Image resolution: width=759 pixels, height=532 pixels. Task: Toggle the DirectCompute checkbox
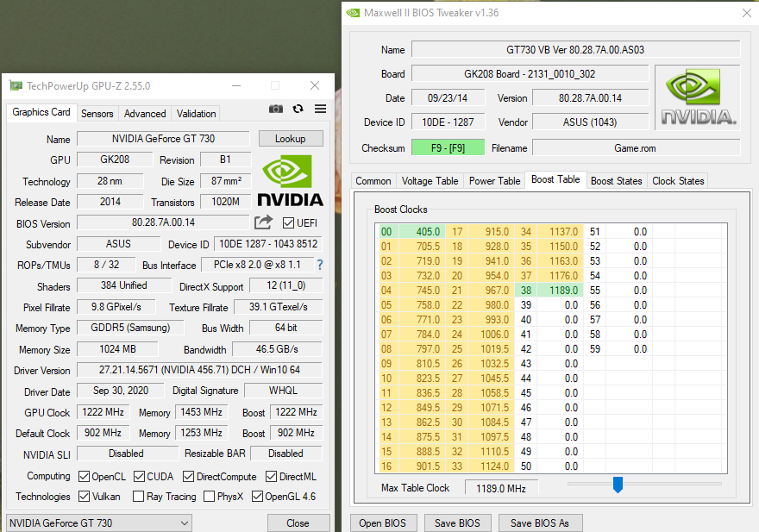pos(188,476)
